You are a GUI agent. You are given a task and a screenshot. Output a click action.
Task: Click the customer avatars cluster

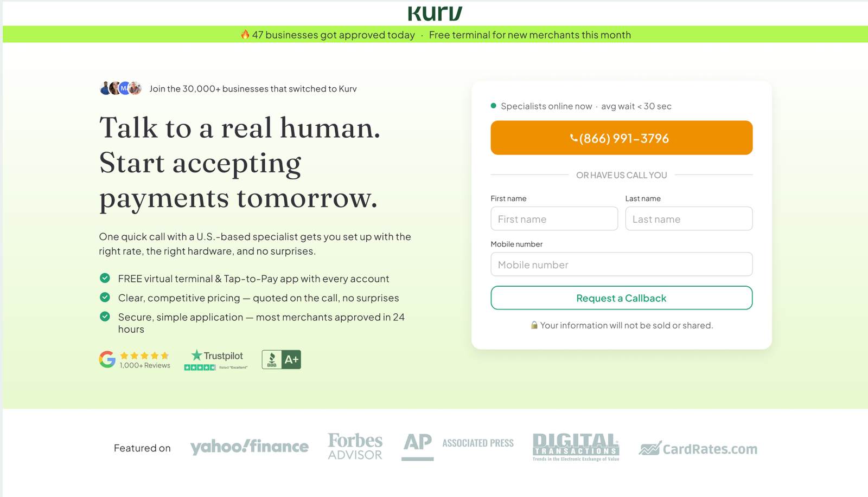[121, 88]
